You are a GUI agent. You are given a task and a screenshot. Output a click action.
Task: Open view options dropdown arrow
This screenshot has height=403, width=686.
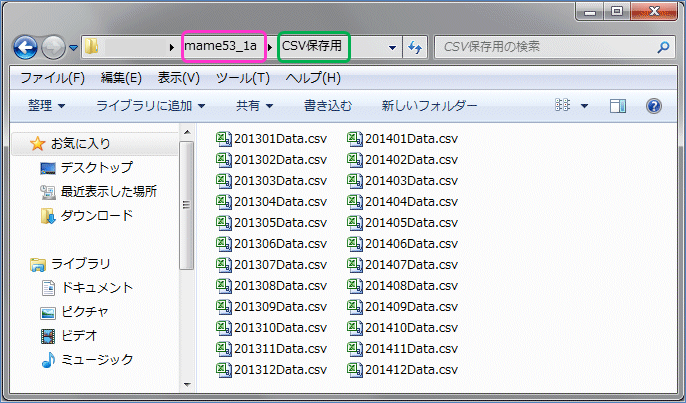(x=584, y=106)
